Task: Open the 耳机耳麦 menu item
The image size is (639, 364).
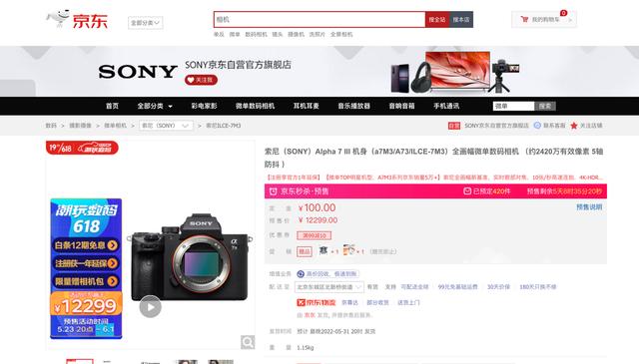Action: [307, 106]
